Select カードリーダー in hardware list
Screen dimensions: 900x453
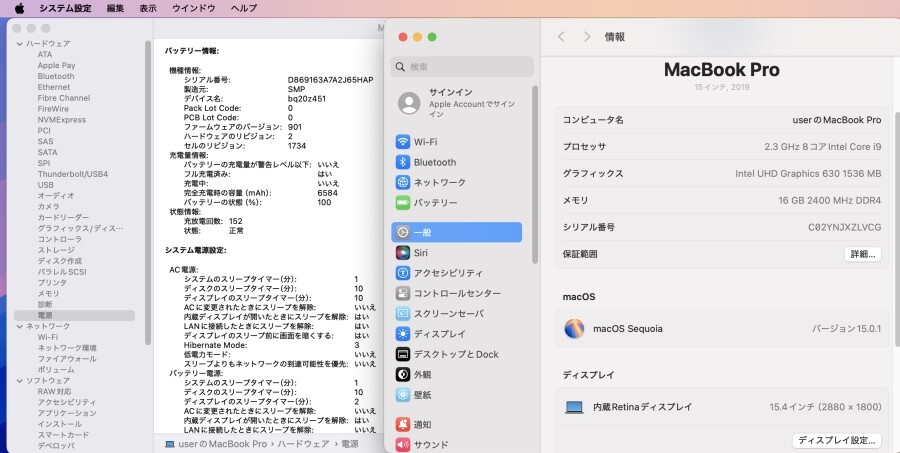click(63, 218)
